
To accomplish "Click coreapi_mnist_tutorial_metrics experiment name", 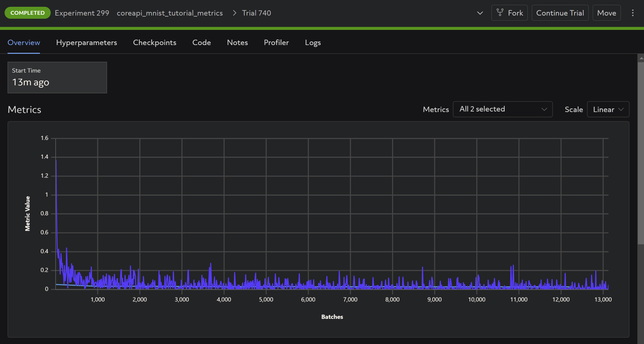I will click(x=170, y=13).
